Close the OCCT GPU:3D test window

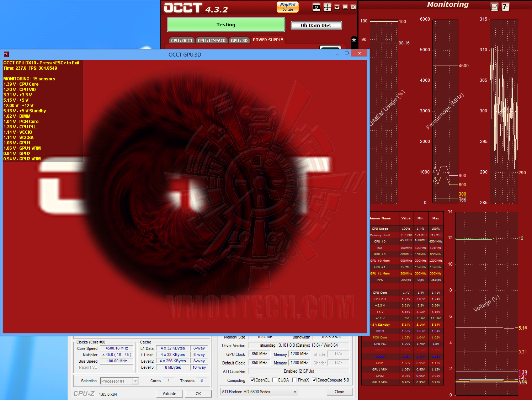pos(360,53)
